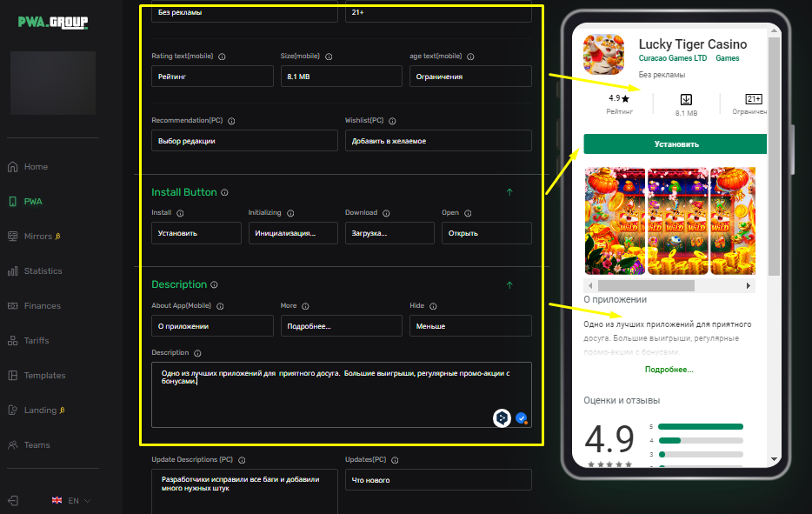The height and width of the screenshot is (514, 812).
Task: Click Games category link in preview
Action: click(728, 58)
